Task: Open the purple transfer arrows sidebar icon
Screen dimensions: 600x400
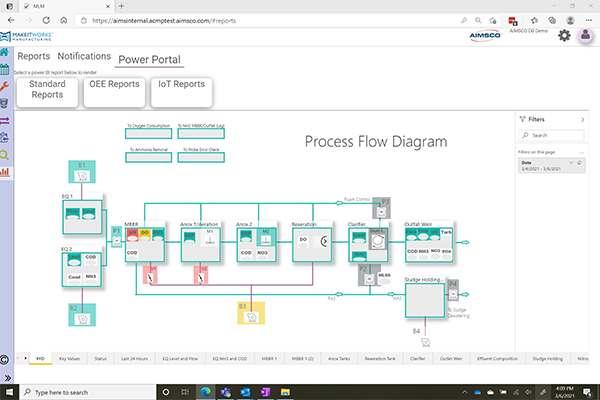Action: 5,121
